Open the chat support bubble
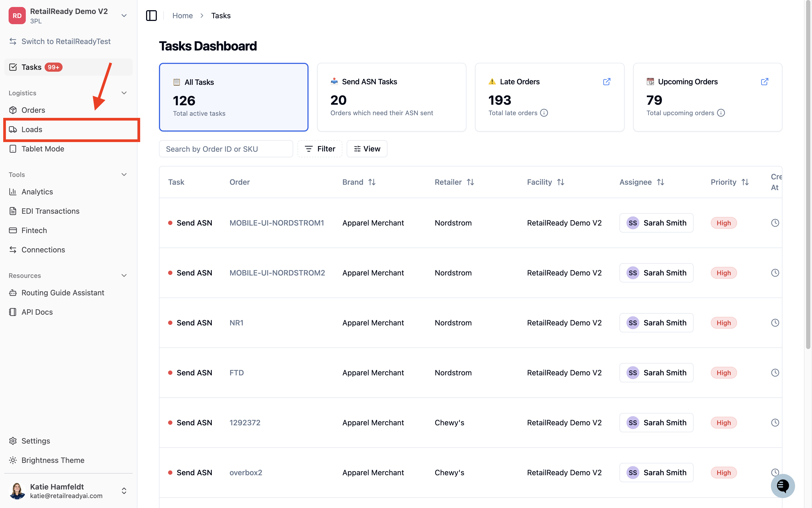The height and width of the screenshot is (508, 812). pos(782,485)
